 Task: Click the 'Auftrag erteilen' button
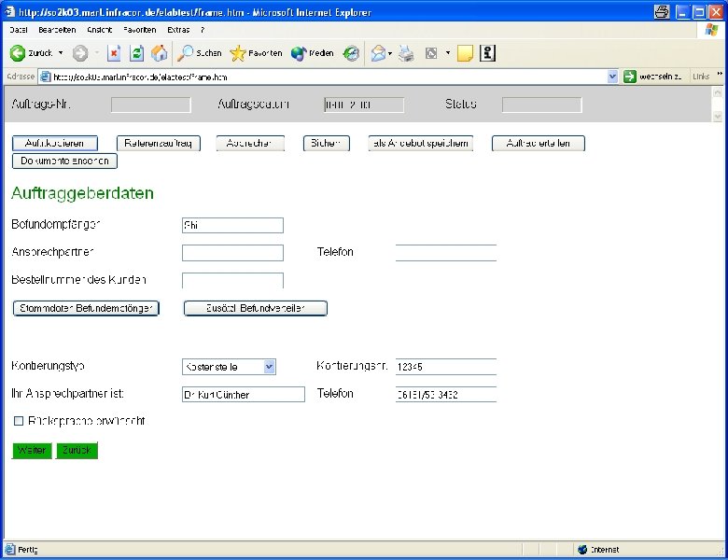539,143
